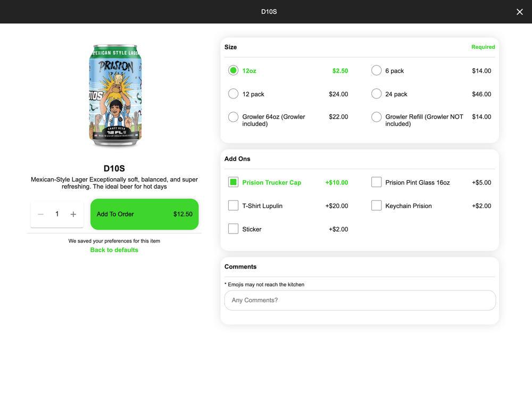The height and width of the screenshot is (399, 532).
Task: Choose the 12 pack size option
Action: tap(233, 94)
